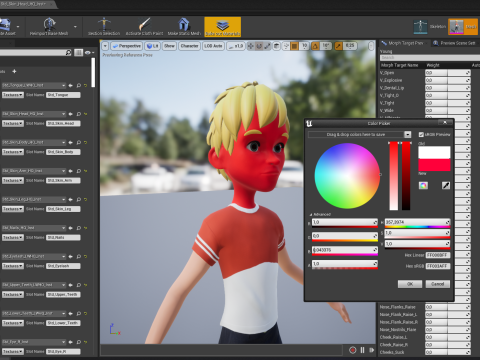Switch to Preview Scene Settings tab

[455, 43]
